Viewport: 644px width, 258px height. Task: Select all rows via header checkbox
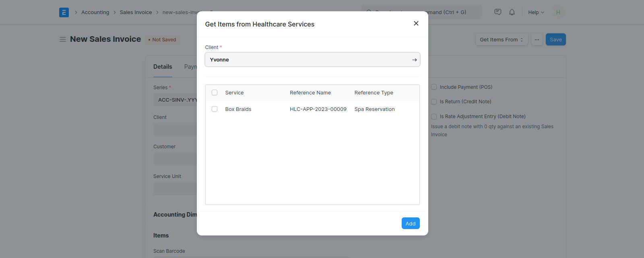(215, 92)
